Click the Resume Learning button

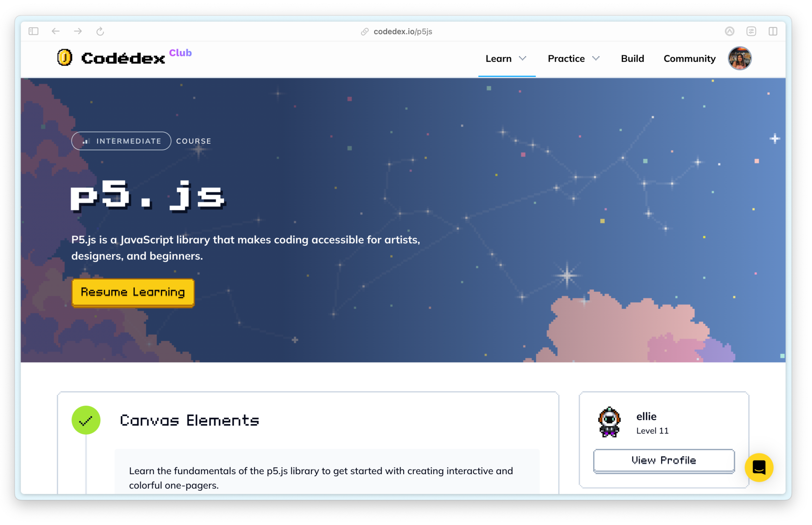click(133, 292)
